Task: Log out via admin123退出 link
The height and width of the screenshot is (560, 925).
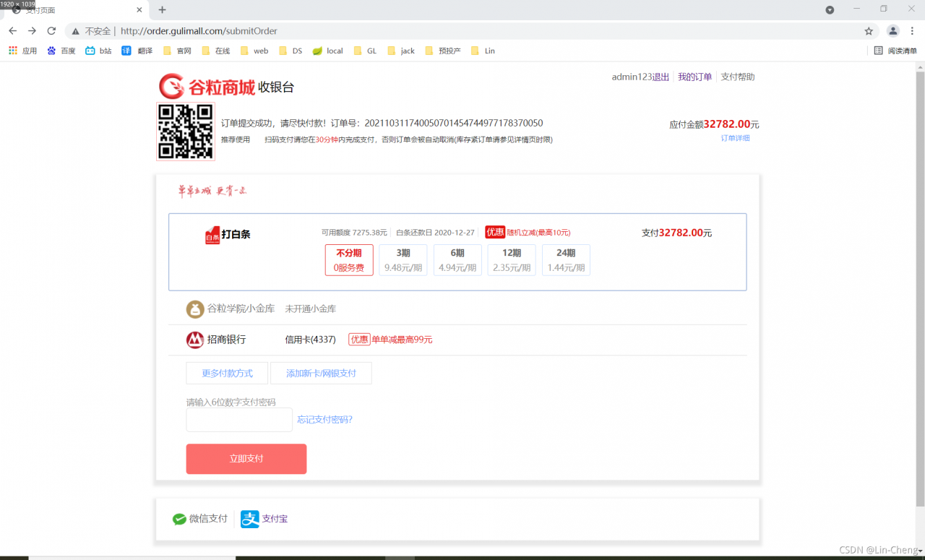Action: point(640,77)
